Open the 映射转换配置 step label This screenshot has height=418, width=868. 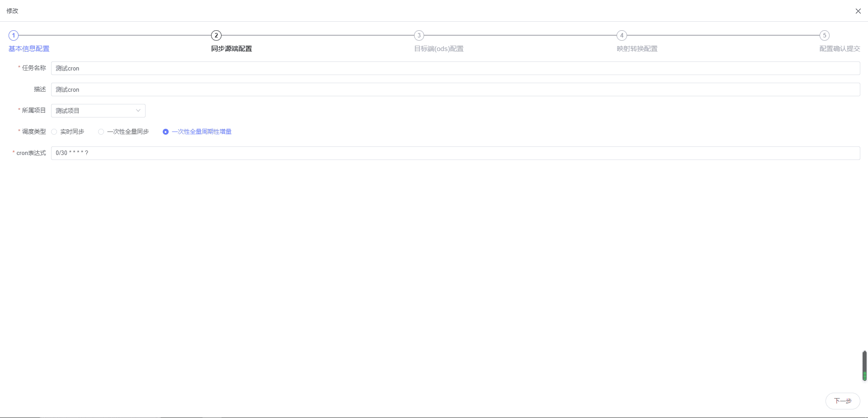tap(637, 49)
